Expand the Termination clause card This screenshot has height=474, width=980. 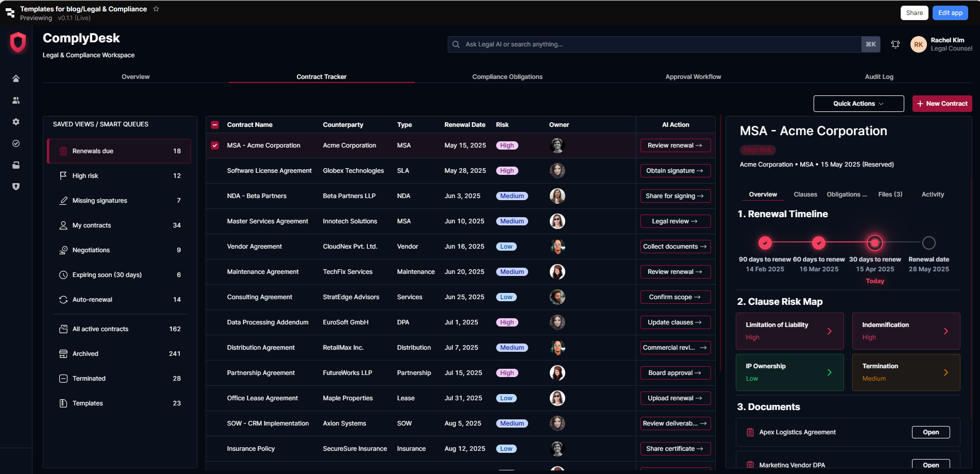906,372
